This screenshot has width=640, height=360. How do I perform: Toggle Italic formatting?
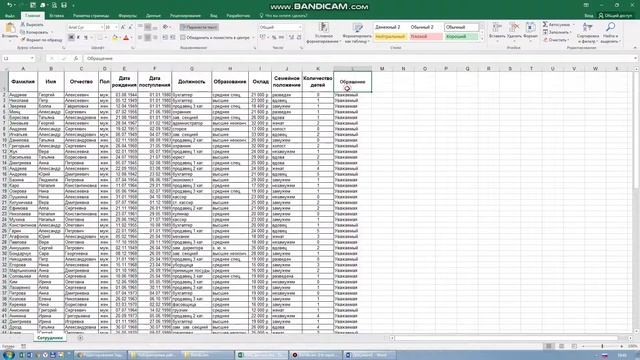pyautogui.click(x=78, y=38)
